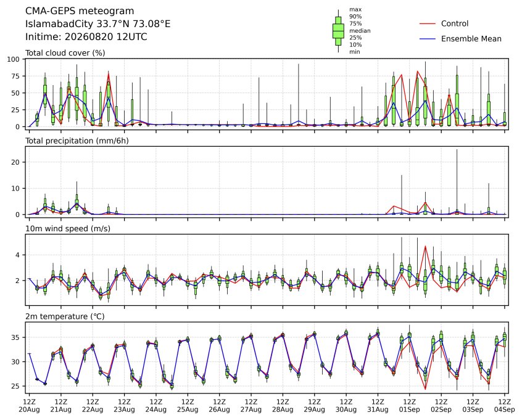Select the Control legend label

point(454,23)
